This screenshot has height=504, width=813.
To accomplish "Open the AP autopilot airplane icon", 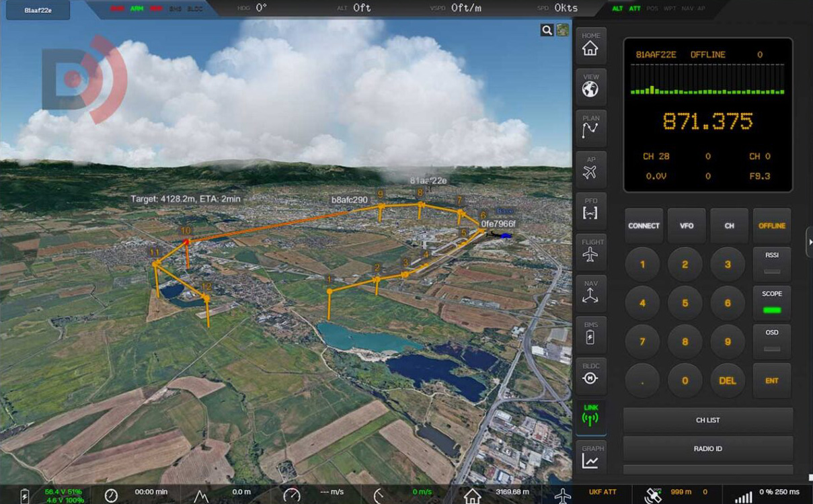I will coord(590,169).
